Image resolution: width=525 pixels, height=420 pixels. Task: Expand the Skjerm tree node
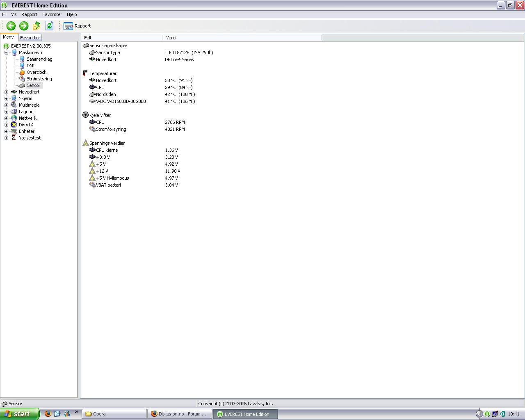coord(7,98)
